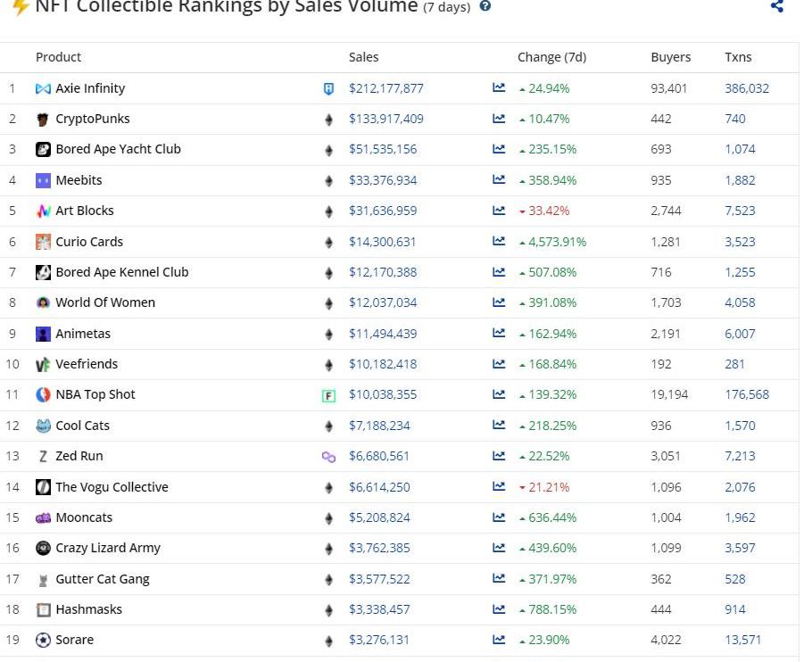Viewport: 812px width, 662px height.
Task: Open Cool Cats sales chart icon
Action: coord(499,425)
